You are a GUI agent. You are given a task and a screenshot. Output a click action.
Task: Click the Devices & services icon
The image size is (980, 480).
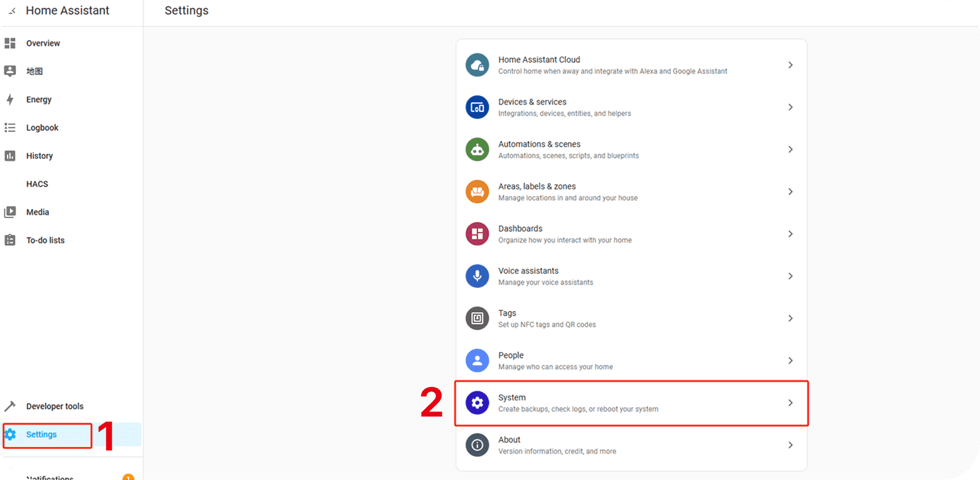(477, 107)
